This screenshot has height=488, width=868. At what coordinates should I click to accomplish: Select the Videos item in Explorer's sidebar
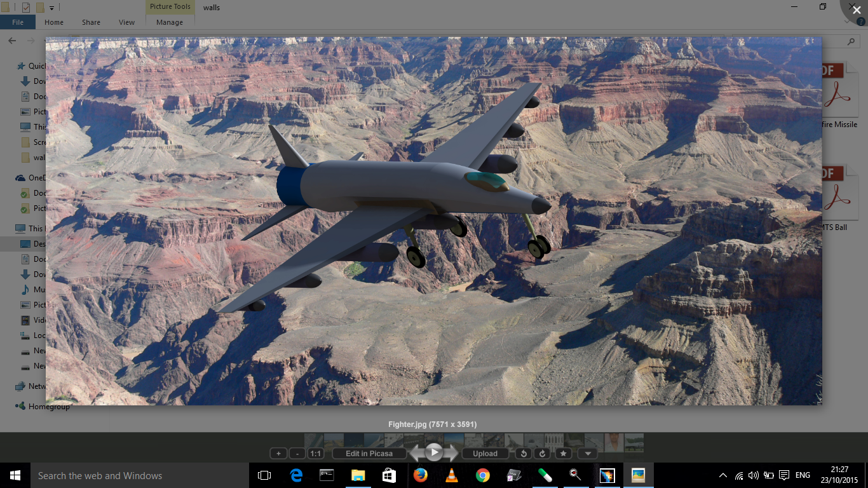(33, 320)
